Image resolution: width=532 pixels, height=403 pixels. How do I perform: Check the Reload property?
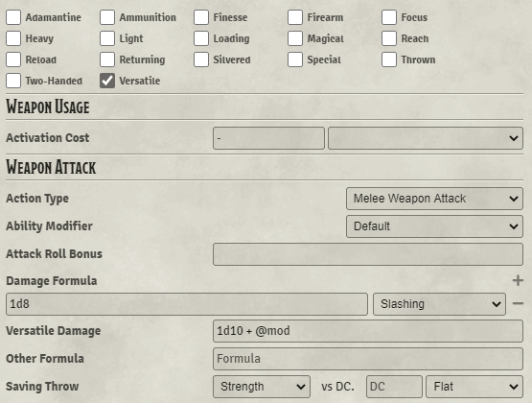point(13,59)
